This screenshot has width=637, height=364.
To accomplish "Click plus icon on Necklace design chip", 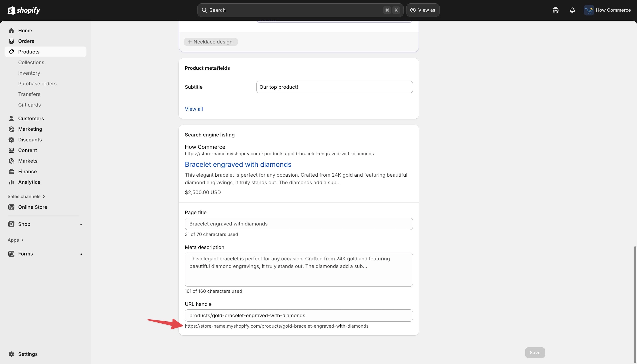I will (x=190, y=42).
